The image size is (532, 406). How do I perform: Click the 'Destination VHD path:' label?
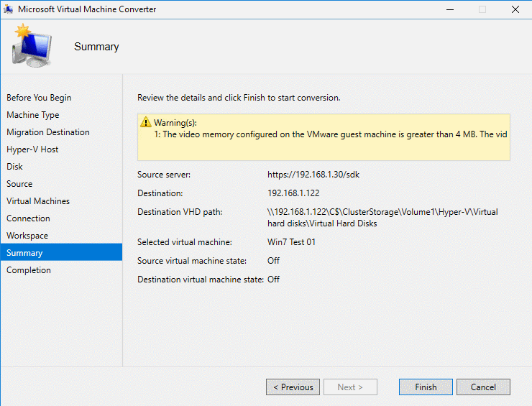[x=180, y=212]
